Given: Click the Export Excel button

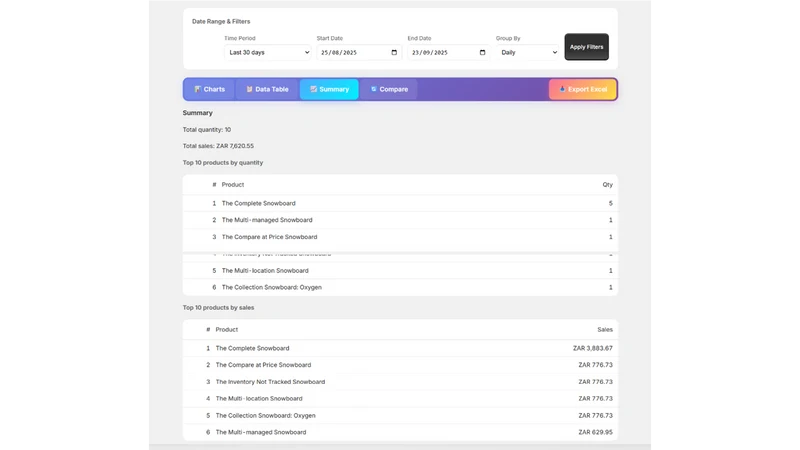Looking at the screenshot, I should point(583,89).
